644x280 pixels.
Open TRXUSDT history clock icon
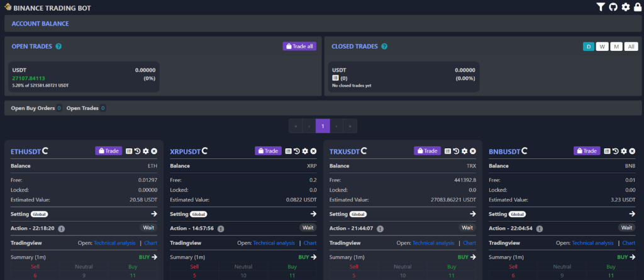tap(457, 151)
